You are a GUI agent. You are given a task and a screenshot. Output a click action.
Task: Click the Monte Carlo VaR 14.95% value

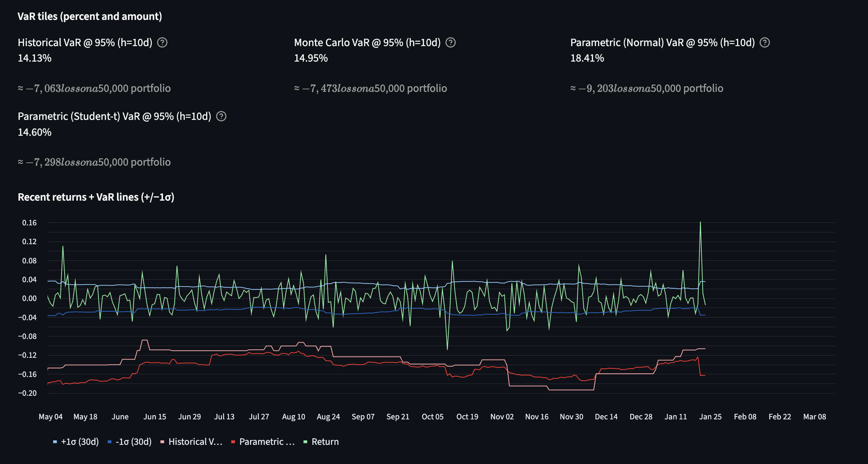tap(311, 58)
